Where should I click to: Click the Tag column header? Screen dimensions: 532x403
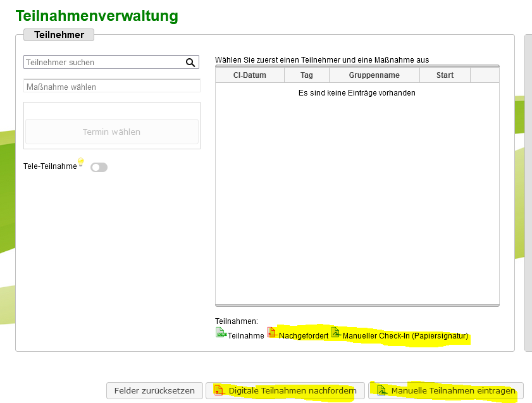point(306,75)
